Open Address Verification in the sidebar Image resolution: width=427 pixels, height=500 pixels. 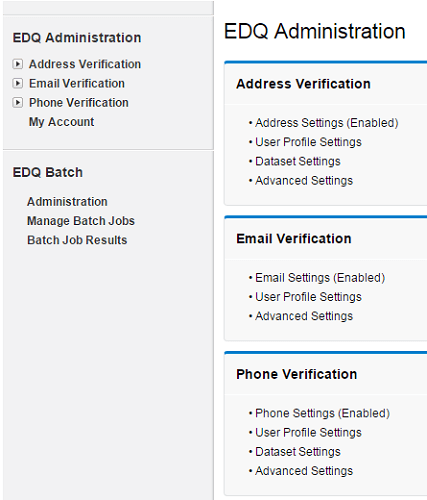(x=85, y=64)
